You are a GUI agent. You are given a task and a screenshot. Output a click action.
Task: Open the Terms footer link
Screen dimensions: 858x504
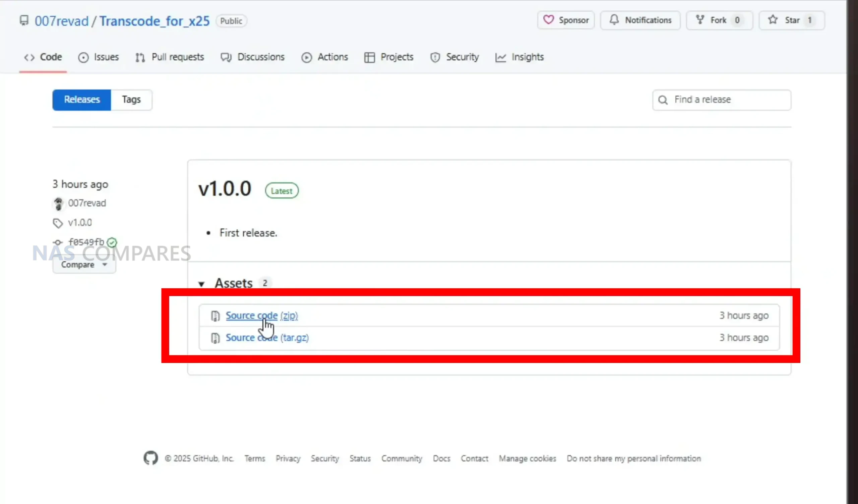click(255, 458)
